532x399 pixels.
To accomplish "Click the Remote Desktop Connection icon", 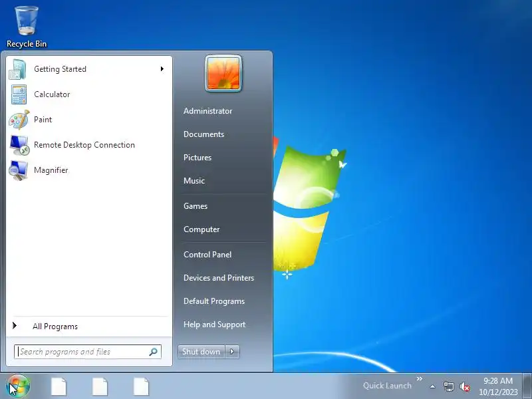I will 19,145.
